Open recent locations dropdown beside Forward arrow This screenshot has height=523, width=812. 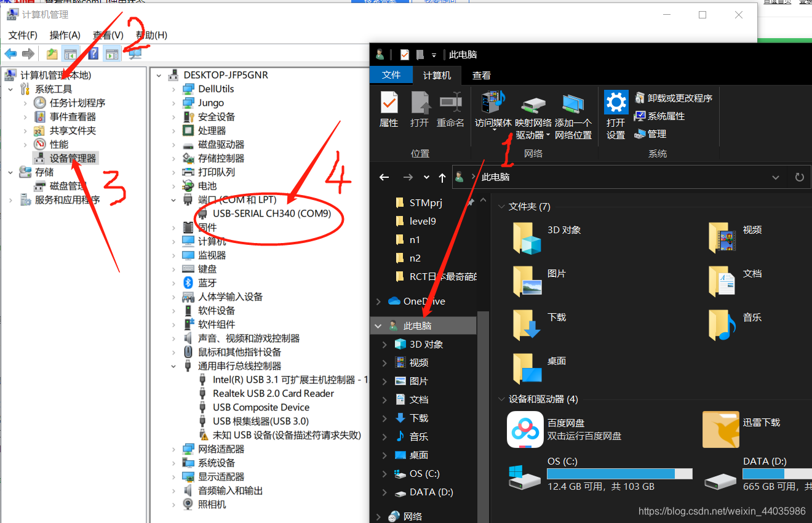(426, 177)
